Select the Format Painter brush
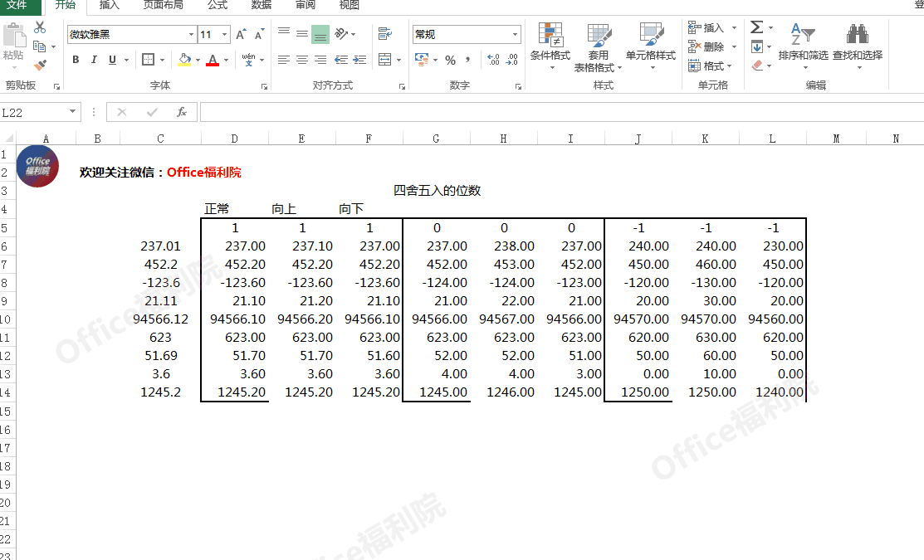Screen dimensions: 924x560 (40, 65)
